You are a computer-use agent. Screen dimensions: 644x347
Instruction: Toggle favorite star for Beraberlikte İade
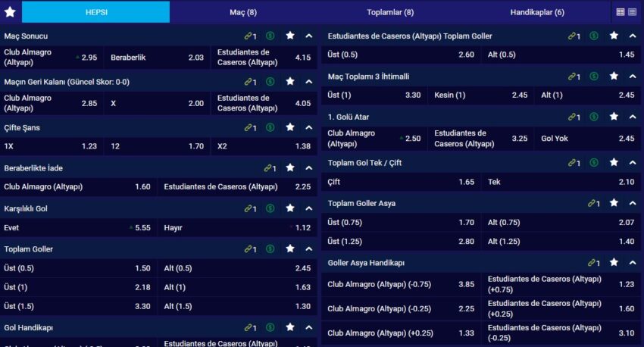290,168
